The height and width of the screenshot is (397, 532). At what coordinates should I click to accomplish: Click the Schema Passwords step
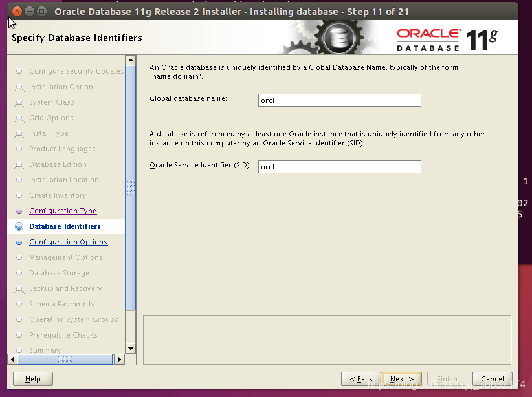click(61, 304)
